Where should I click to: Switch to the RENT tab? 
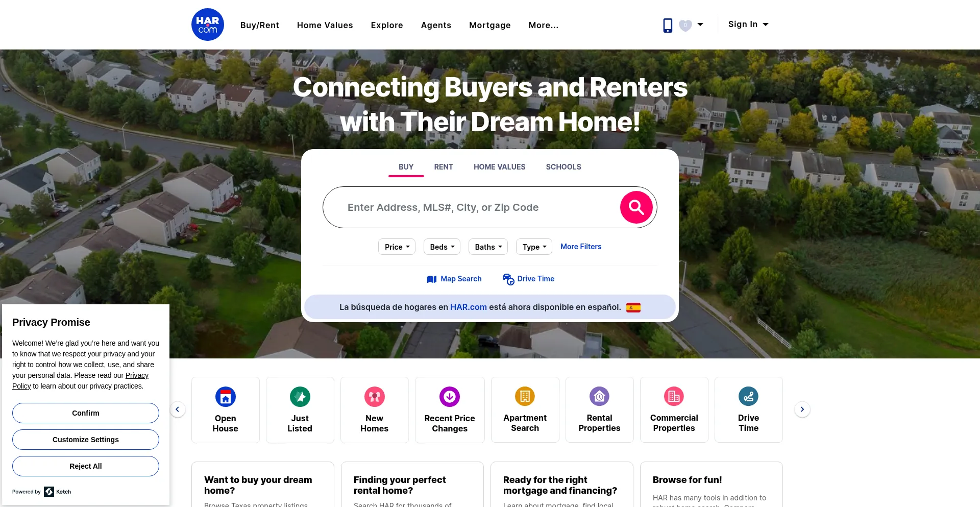pos(444,167)
